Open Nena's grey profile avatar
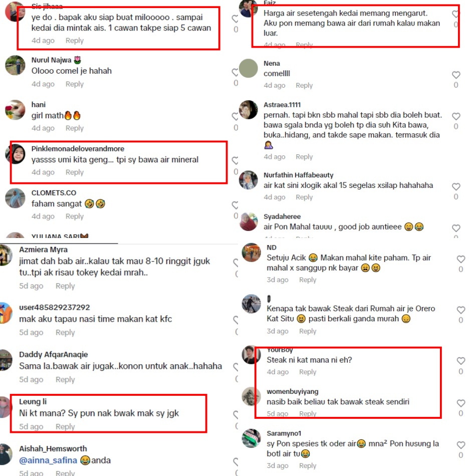Screen dimensions: 476x476 pos(249,68)
